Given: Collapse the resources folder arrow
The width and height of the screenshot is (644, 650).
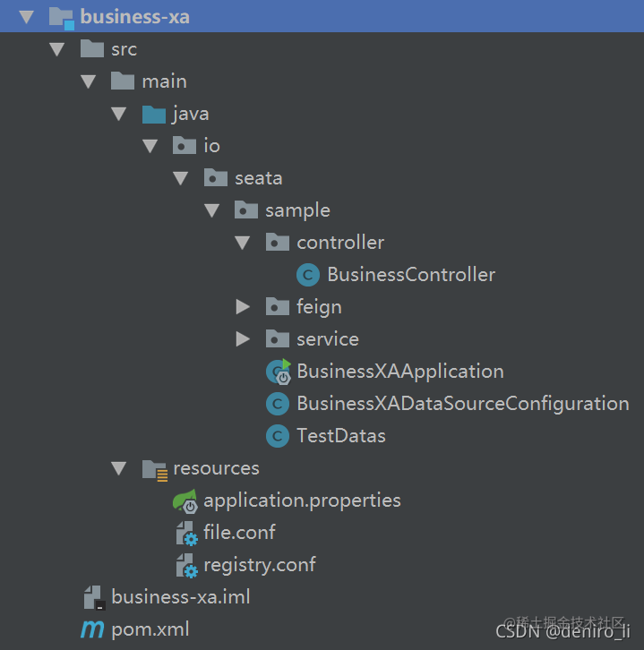Looking at the screenshot, I should coord(119,468).
